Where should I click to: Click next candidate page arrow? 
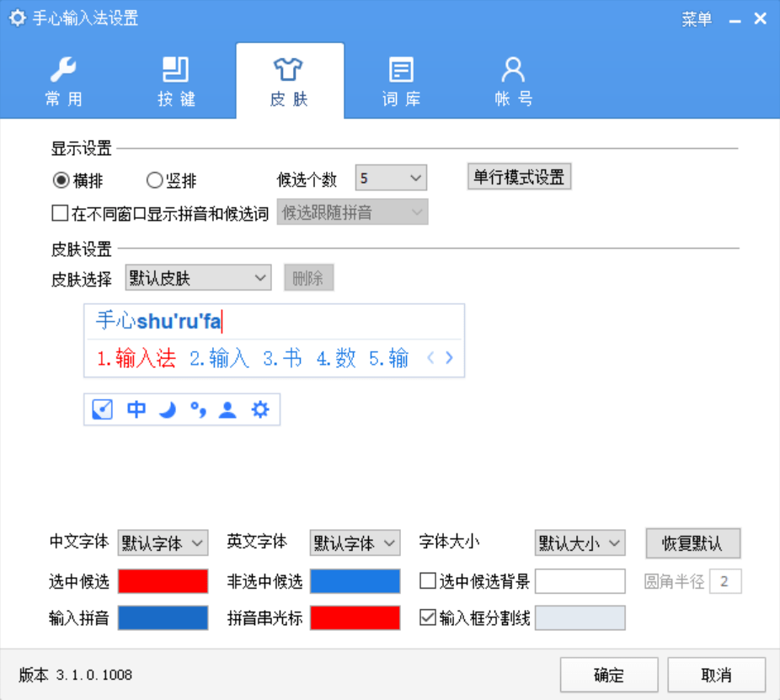(x=449, y=358)
